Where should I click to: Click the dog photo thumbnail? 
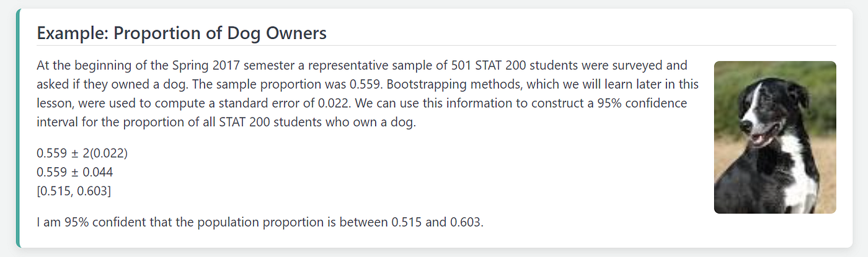pyautogui.click(x=775, y=137)
